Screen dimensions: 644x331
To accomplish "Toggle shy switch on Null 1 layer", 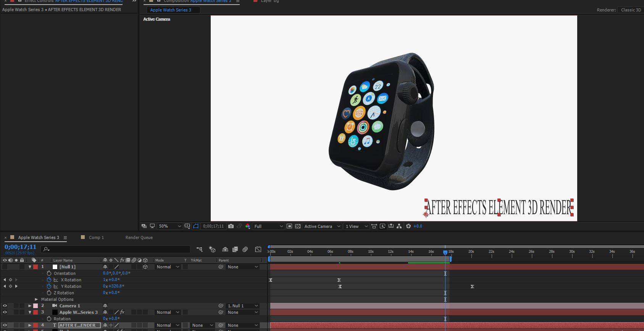I will pyautogui.click(x=105, y=267).
